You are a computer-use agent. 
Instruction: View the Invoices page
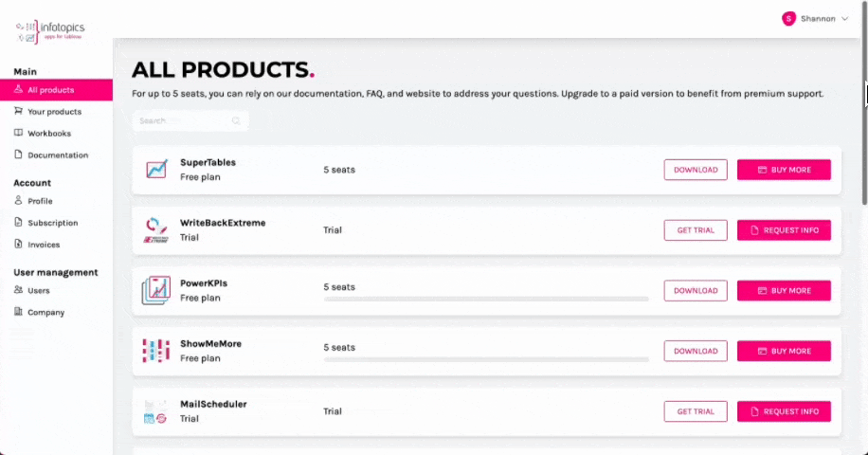tap(44, 245)
